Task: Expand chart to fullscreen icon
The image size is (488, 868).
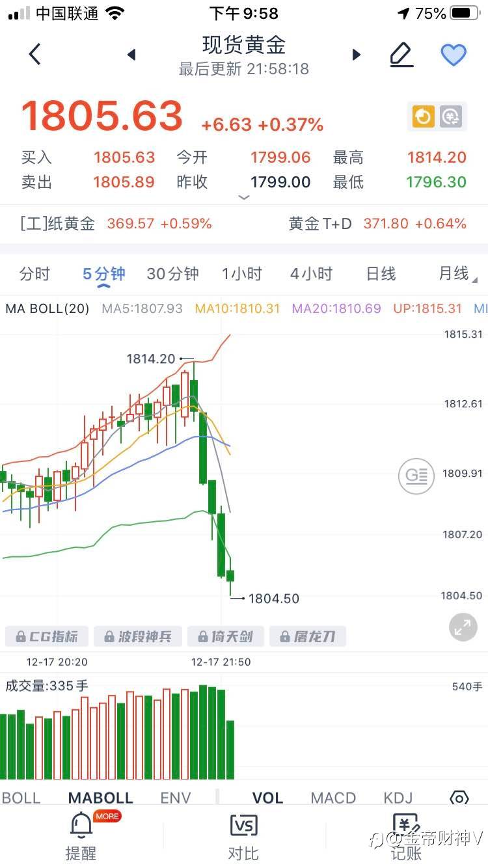Action: coord(463,627)
